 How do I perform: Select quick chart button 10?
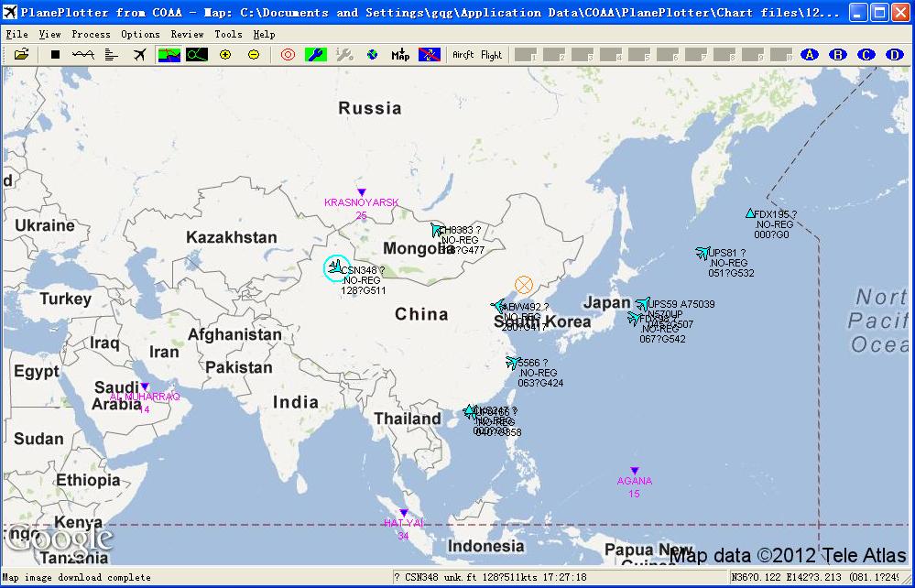click(x=781, y=55)
